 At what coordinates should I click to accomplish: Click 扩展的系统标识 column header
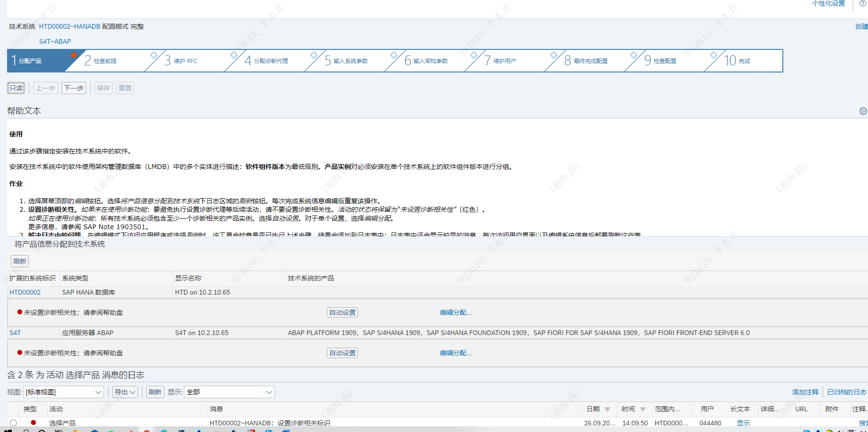[32, 278]
